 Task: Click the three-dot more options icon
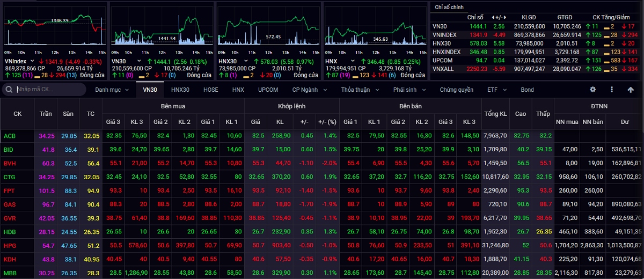pyautogui.click(x=612, y=90)
